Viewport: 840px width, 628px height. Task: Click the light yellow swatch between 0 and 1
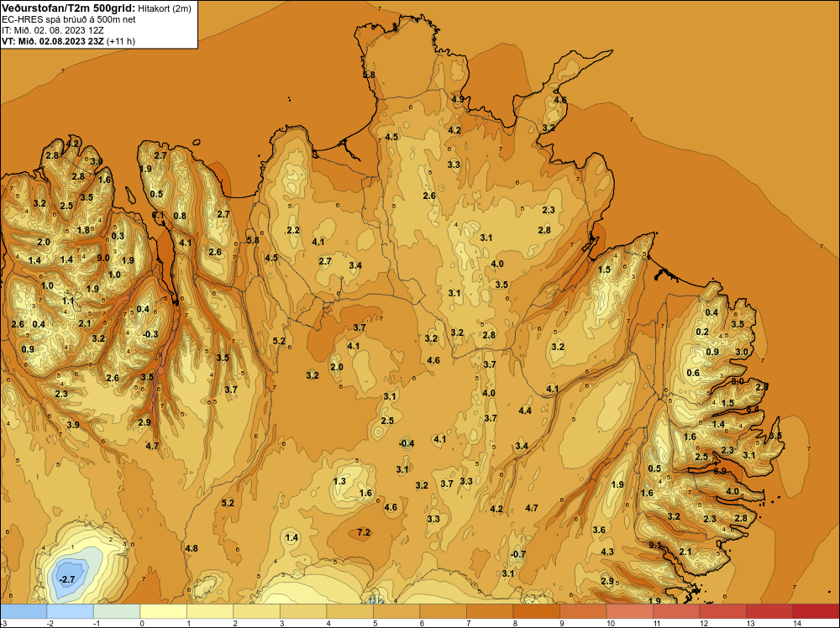(x=164, y=611)
